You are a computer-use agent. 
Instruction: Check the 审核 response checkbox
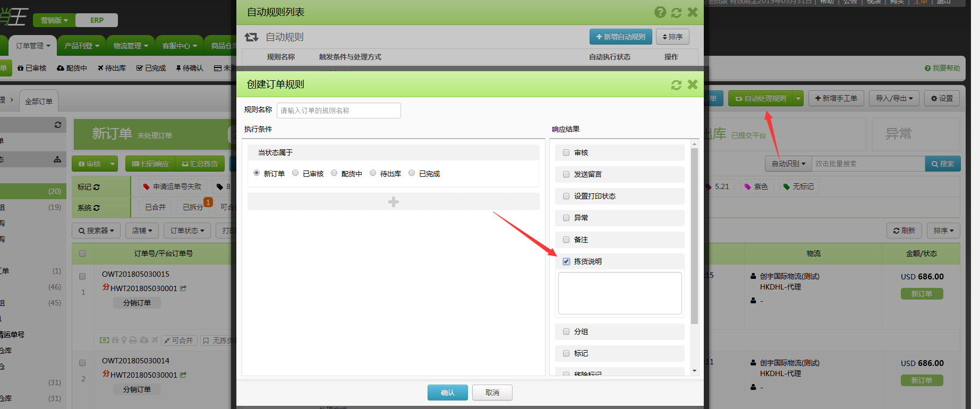coord(566,152)
